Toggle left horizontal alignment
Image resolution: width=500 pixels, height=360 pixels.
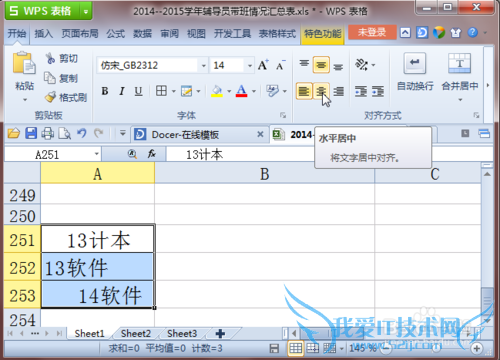coord(304,91)
